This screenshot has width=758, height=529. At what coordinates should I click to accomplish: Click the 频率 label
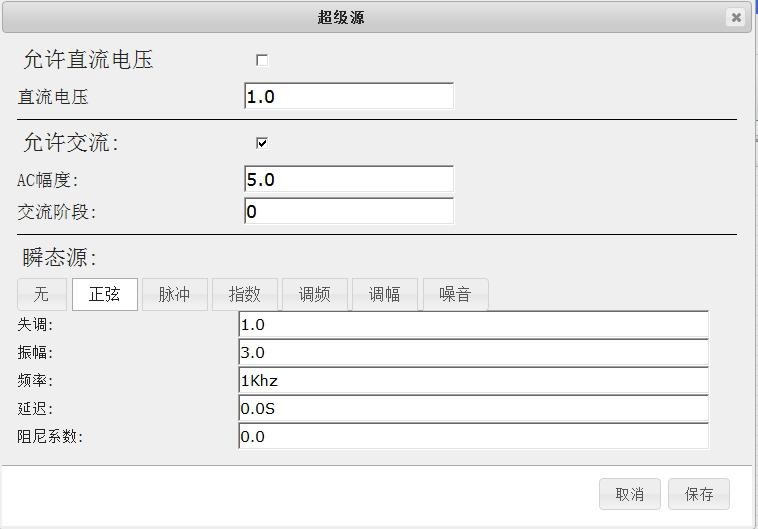point(35,381)
